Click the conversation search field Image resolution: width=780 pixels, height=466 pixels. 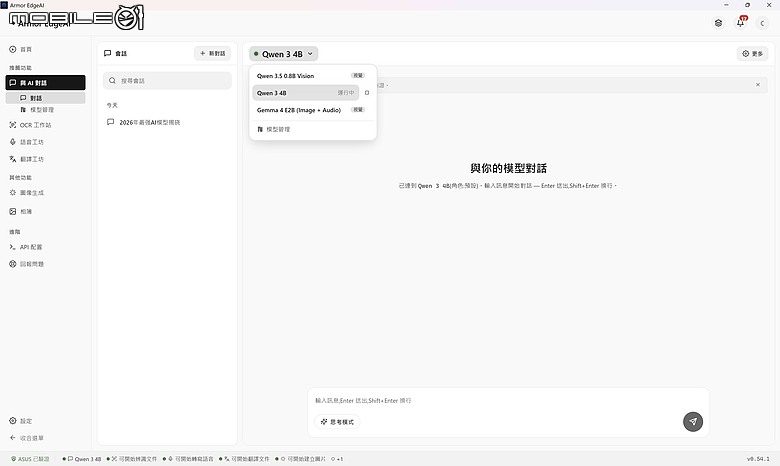click(167, 81)
